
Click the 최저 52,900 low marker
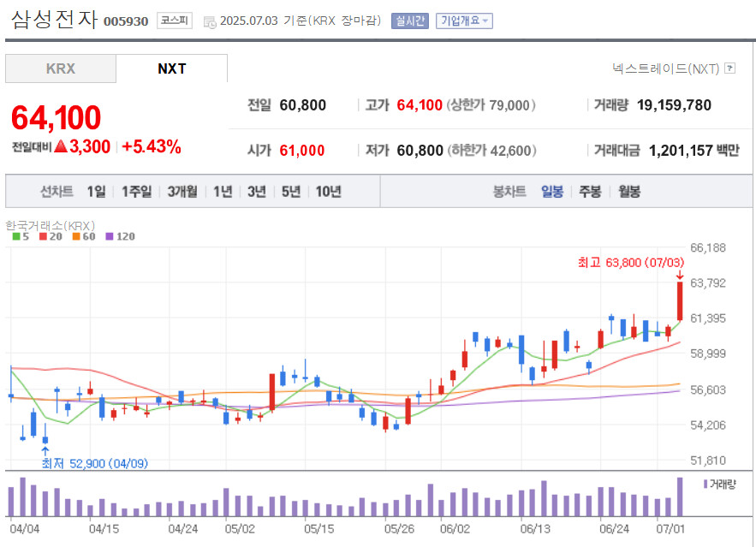tap(95, 463)
